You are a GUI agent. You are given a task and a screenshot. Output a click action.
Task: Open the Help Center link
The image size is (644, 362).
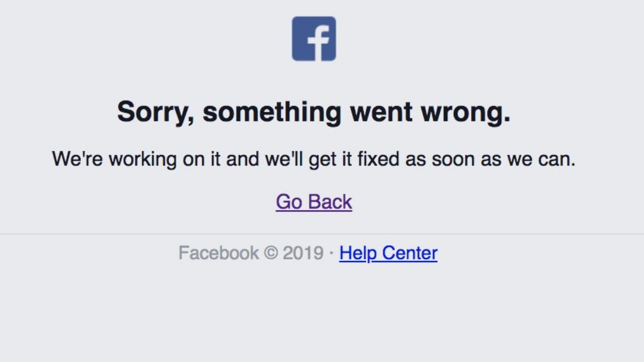click(x=388, y=252)
